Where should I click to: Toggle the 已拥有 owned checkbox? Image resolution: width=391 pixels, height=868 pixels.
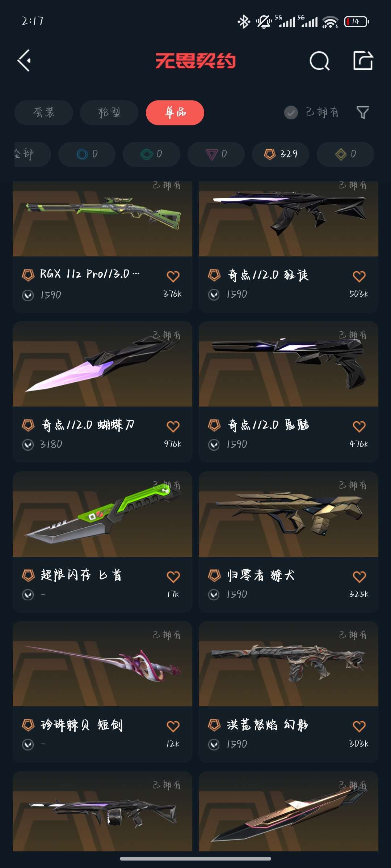[291, 112]
